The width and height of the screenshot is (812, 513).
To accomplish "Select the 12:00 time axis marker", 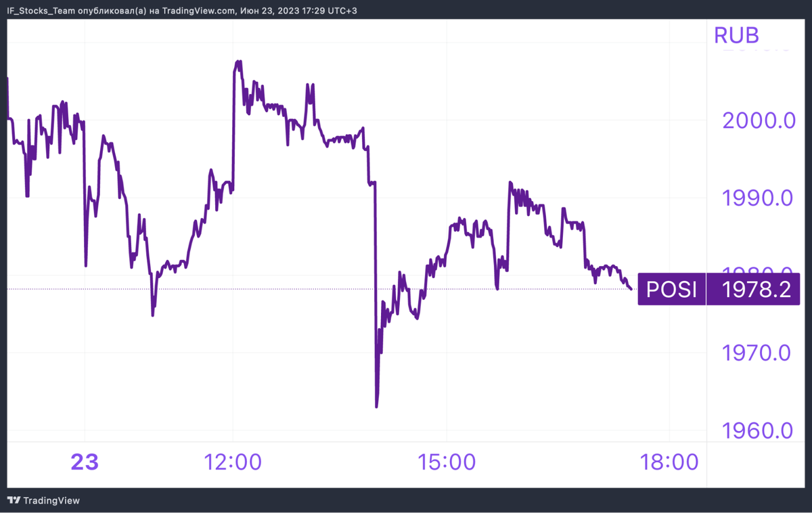I will [x=233, y=462].
